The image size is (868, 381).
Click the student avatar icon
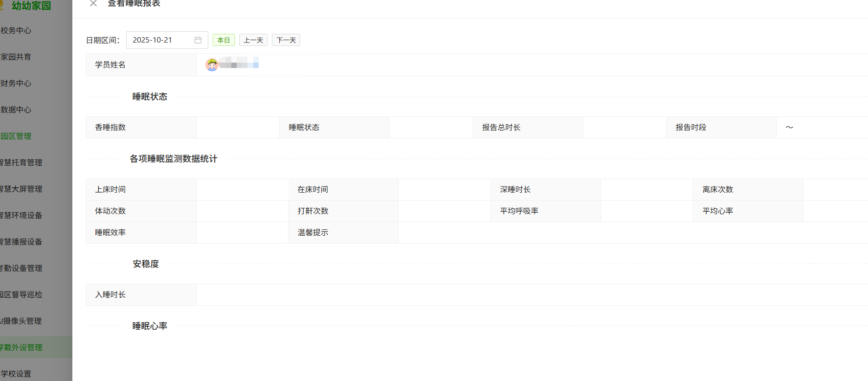212,65
